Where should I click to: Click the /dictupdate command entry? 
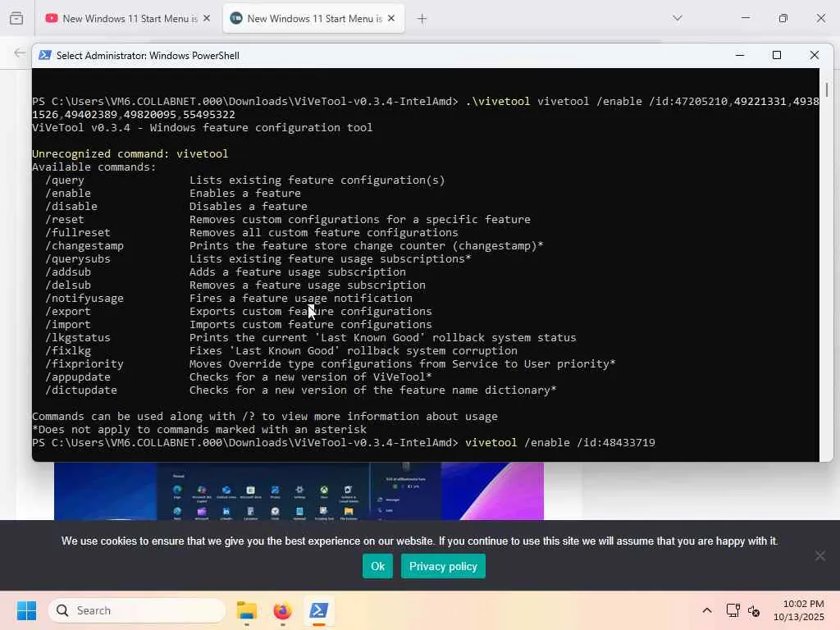point(301,390)
